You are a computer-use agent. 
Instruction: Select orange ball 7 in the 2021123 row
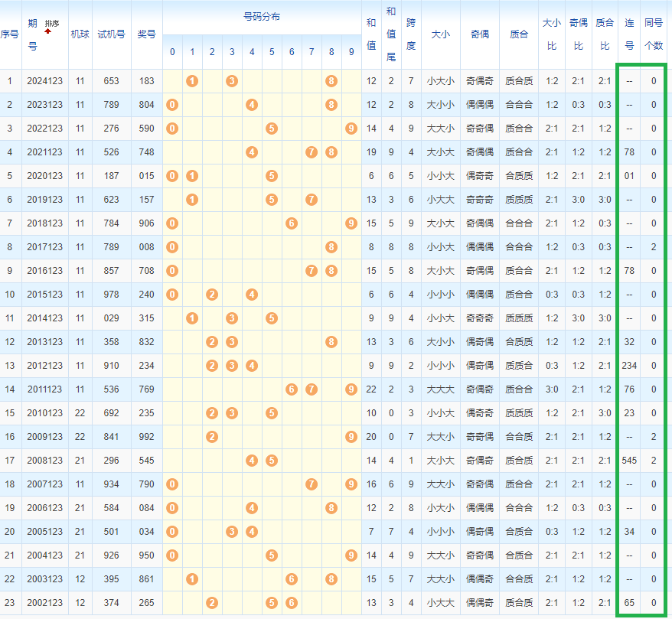coord(312,152)
